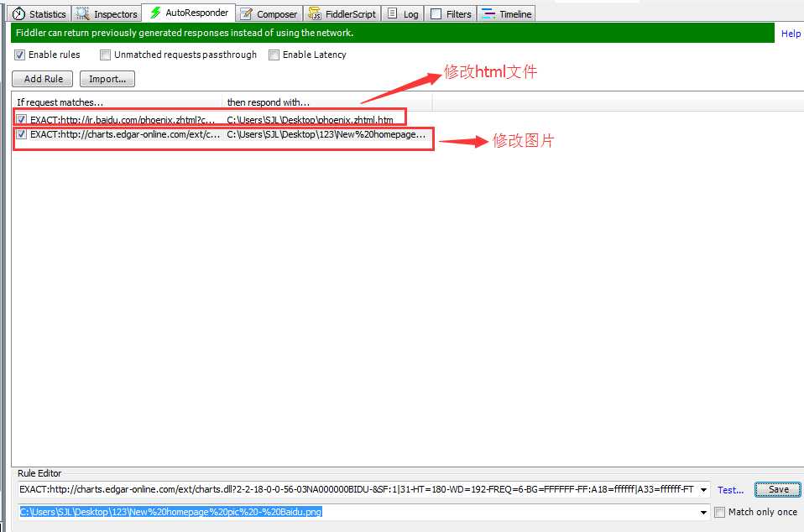Click the Add Rule button
804x532 pixels.
43,79
